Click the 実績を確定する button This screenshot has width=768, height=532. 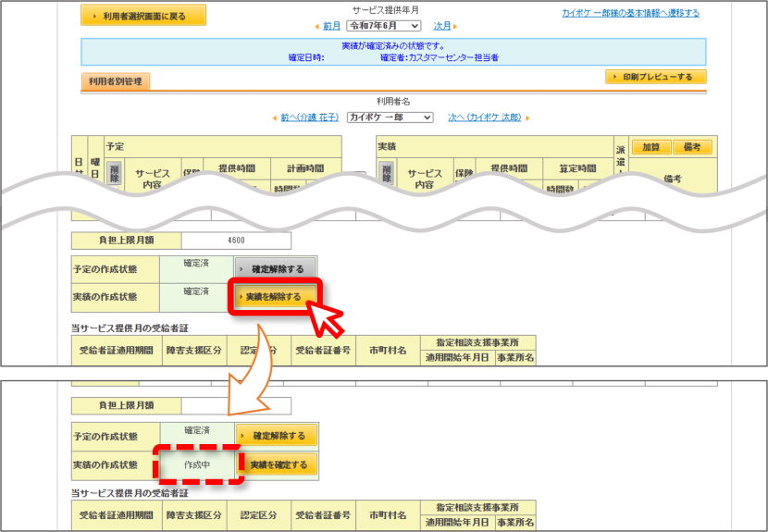277,464
